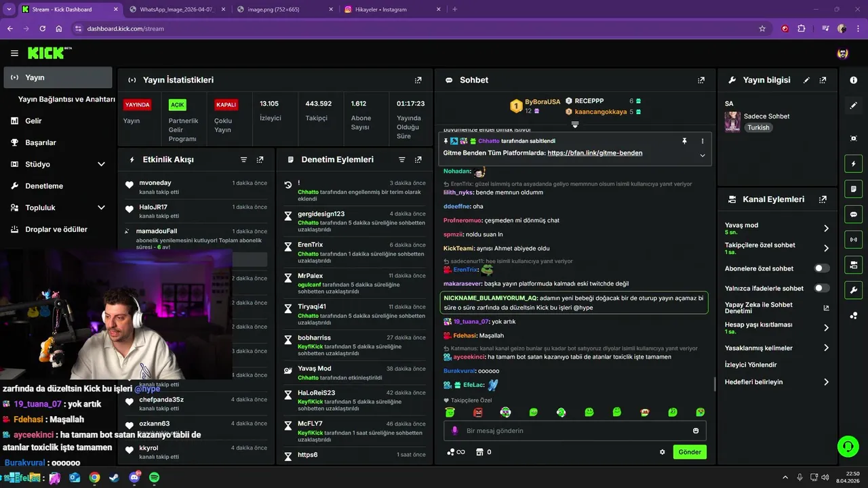Expand the pinned message chevron
The width and height of the screenshot is (868, 488).
click(x=703, y=155)
